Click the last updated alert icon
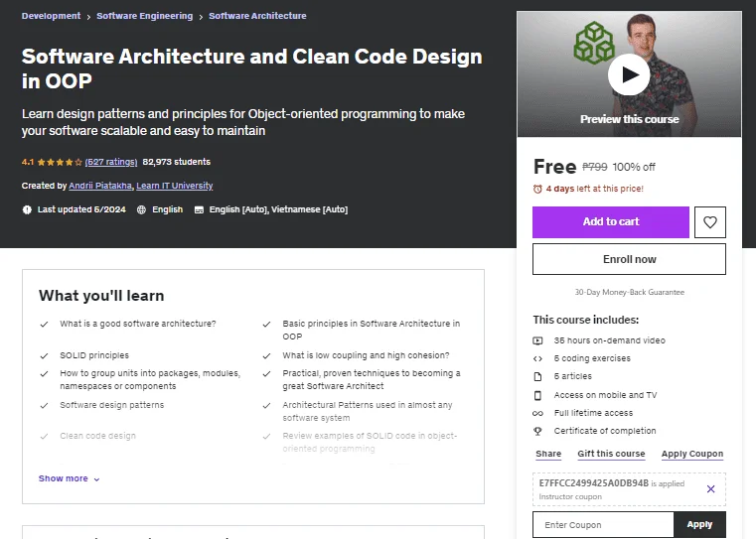Viewport: 756px width, 539px height. click(27, 209)
